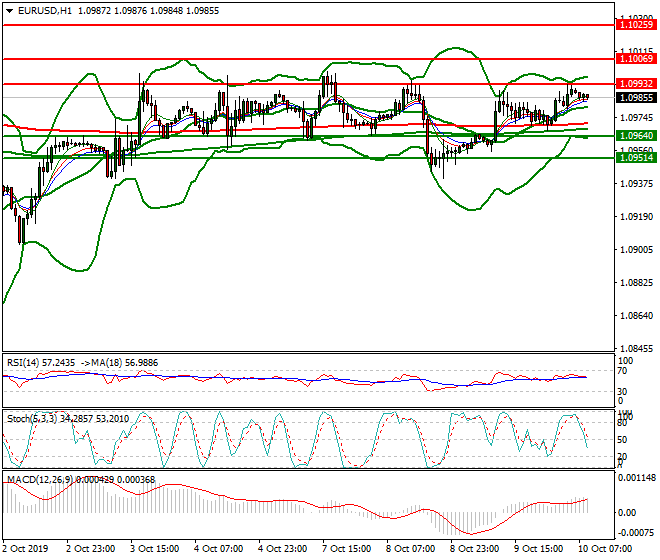Viewport: 660px width, 560px height.
Task: Click the 1.09745 price scale value
Action: (x=637, y=117)
